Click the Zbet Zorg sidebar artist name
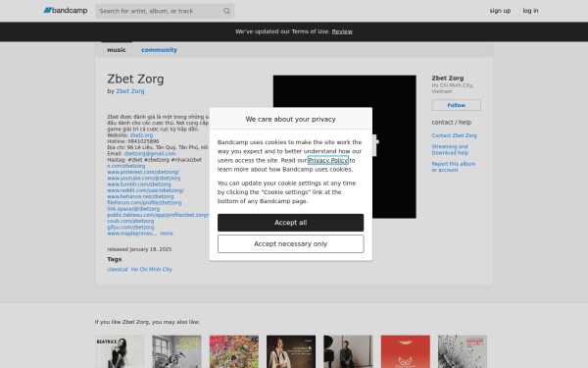 pyautogui.click(x=448, y=79)
